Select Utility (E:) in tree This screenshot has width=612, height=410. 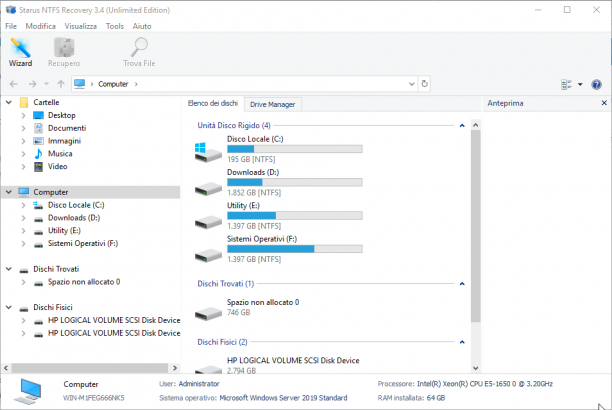[x=64, y=231]
